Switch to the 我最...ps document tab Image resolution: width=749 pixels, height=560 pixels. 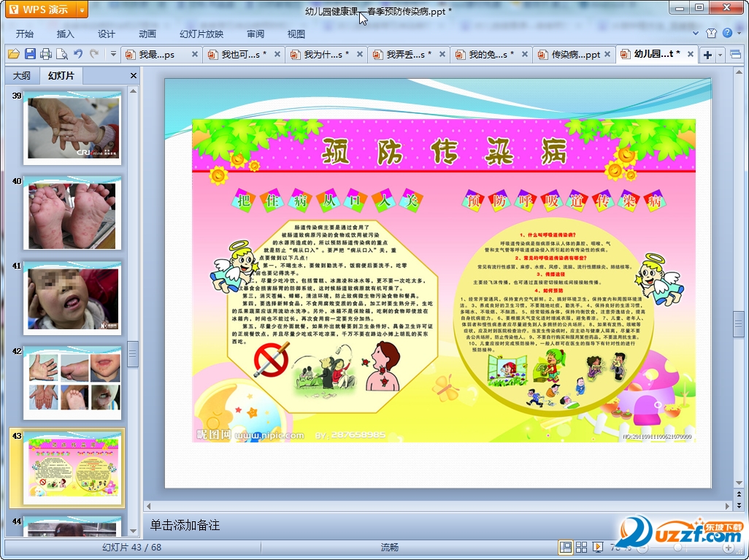tap(155, 55)
